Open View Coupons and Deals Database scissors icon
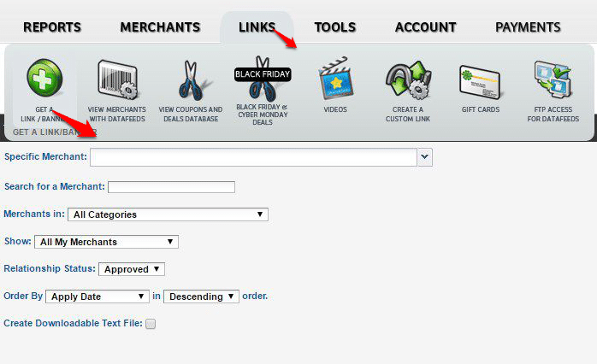Screen dimensions: 597x364 192,80
